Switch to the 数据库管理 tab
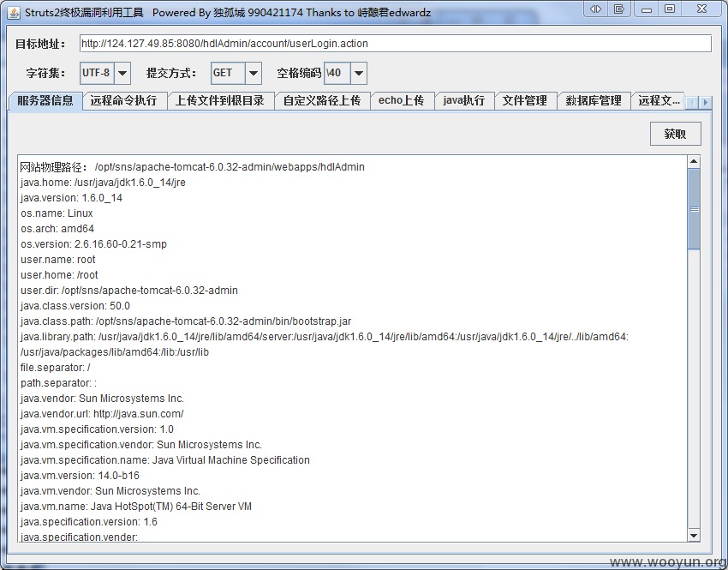 tap(594, 100)
